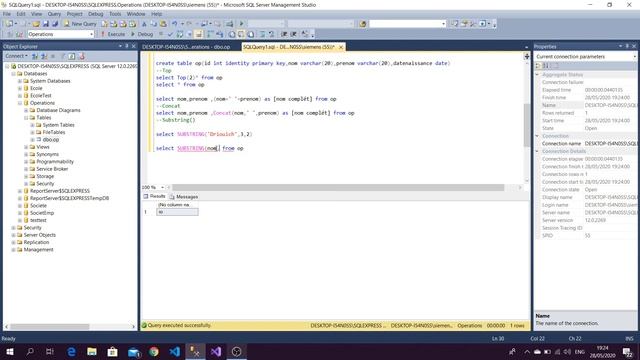Open the Project menu
Screen dimensions: 640x360
click(74, 14)
